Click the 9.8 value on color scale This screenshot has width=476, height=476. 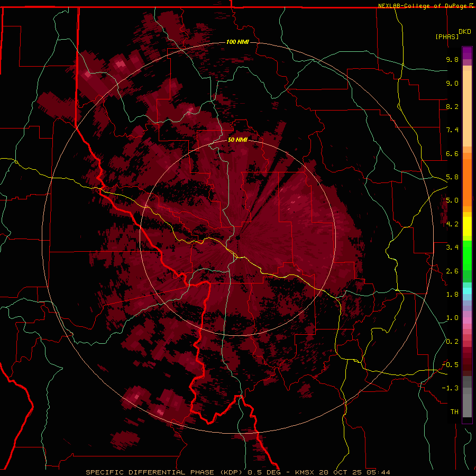[x=452, y=59]
